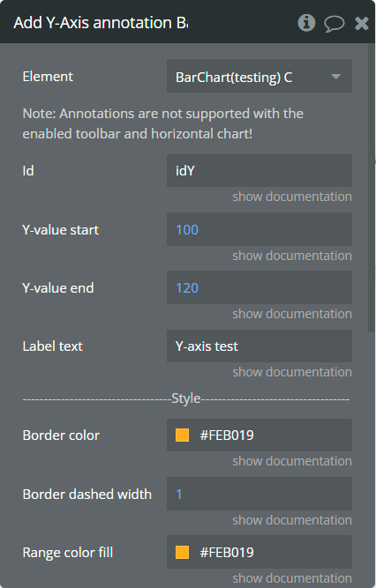
Task: Click the Id input field
Action: [x=259, y=171]
